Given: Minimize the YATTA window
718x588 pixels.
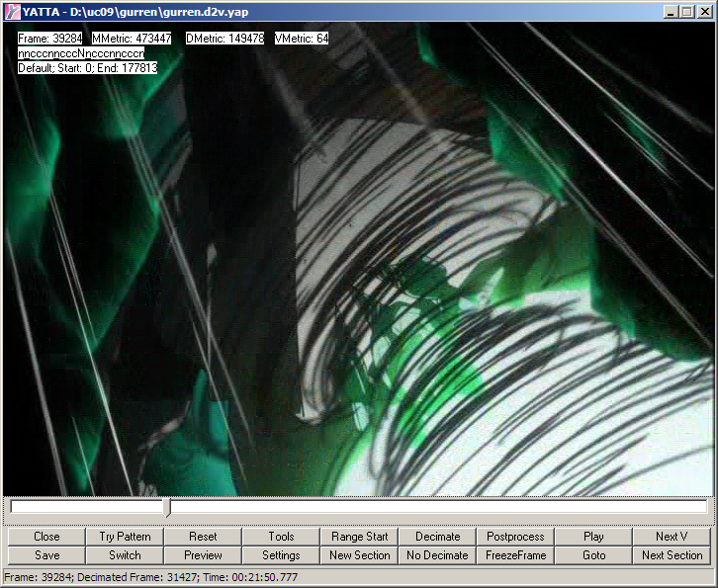Looking at the screenshot, I should (671, 12).
